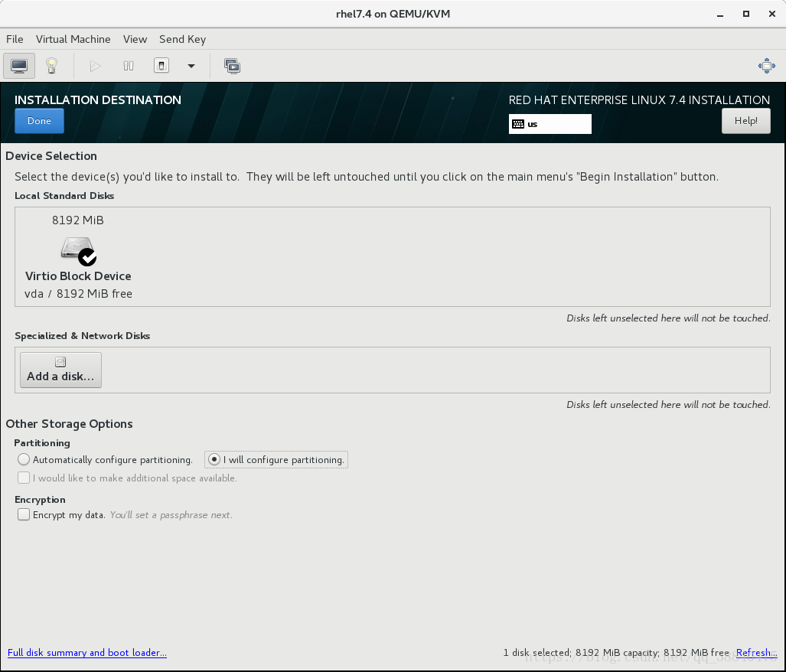Click the us keyboard layout indicator
This screenshot has height=672, width=786.
click(550, 124)
